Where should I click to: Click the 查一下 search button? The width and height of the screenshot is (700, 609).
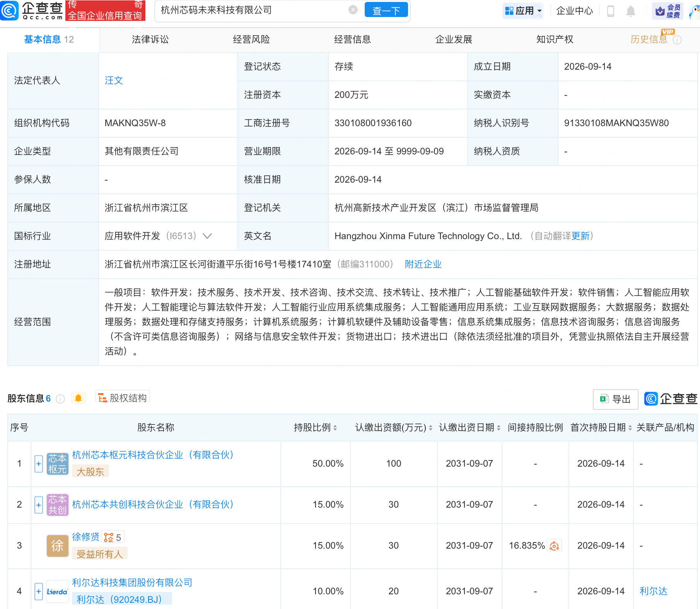tap(386, 10)
